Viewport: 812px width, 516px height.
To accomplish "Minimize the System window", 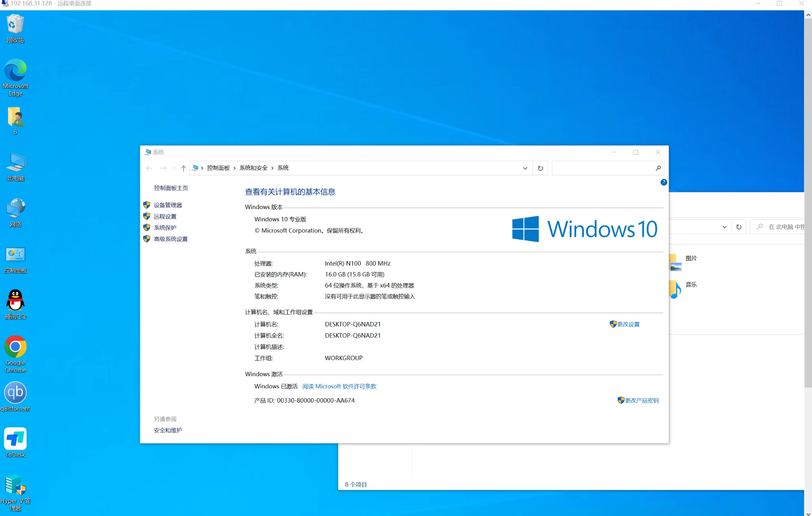I will (x=614, y=152).
